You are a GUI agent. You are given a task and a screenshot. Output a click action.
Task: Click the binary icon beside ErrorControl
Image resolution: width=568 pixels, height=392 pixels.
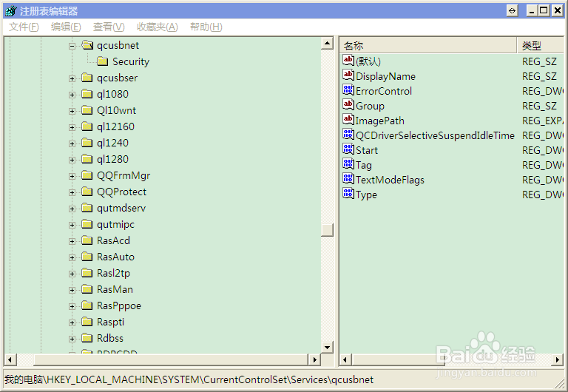tap(348, 90)
